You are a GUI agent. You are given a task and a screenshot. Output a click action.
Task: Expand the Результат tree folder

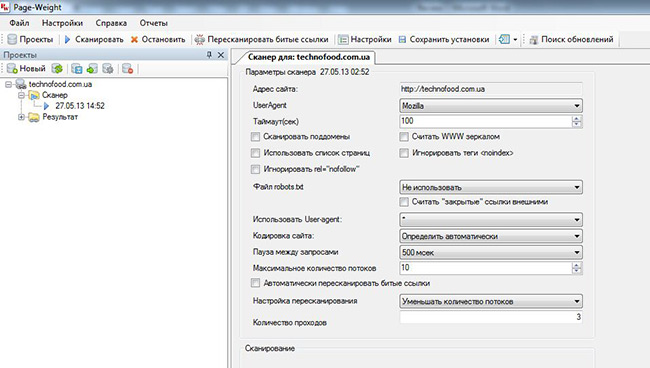coord(22,117)
